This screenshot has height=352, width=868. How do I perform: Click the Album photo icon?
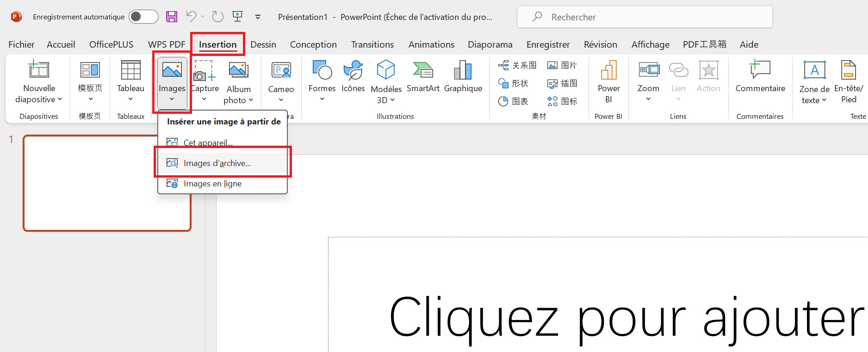(239, 70)
